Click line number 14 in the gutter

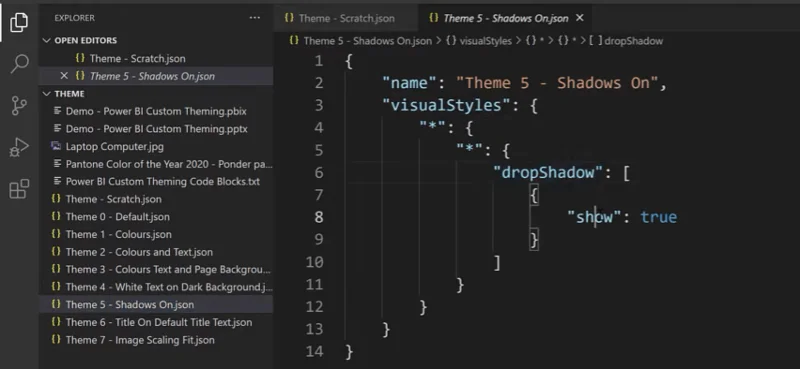tap(315, 352)
